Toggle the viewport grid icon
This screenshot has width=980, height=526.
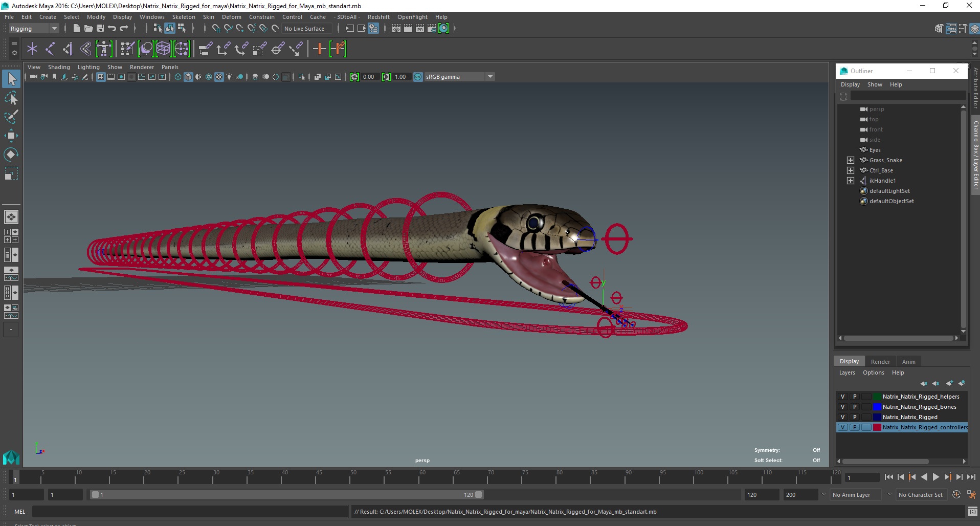(x=101, y=77)
